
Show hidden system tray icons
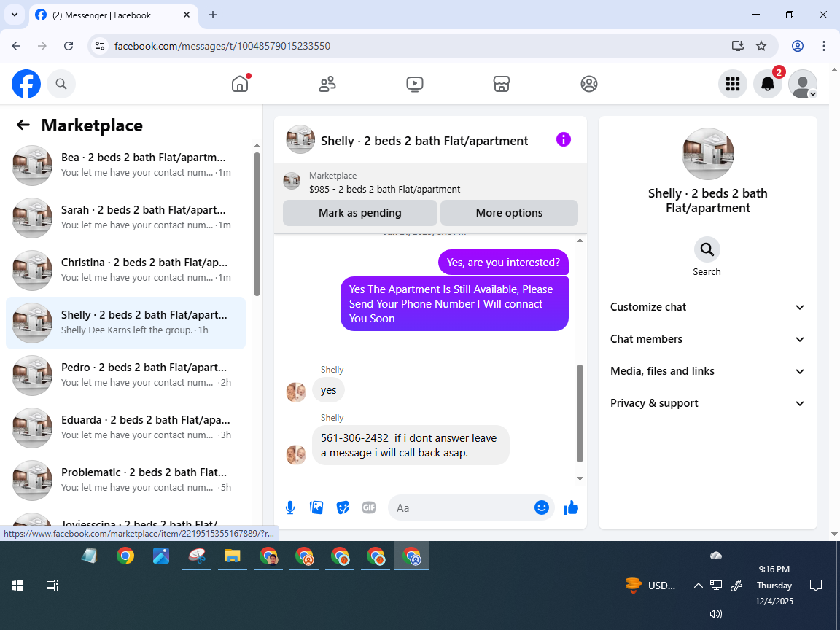pyautogui.click(x=698, y=586)
